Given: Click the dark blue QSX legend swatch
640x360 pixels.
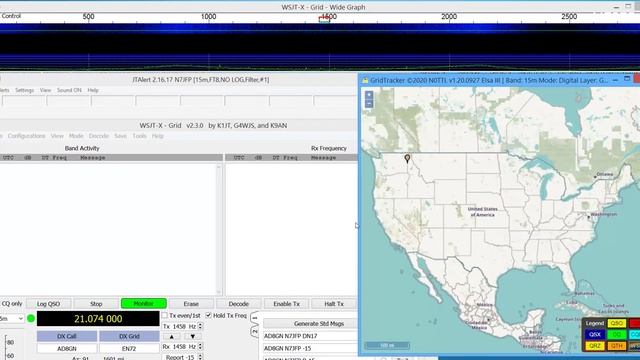Looking at the screenshot, I should (595, 334).
